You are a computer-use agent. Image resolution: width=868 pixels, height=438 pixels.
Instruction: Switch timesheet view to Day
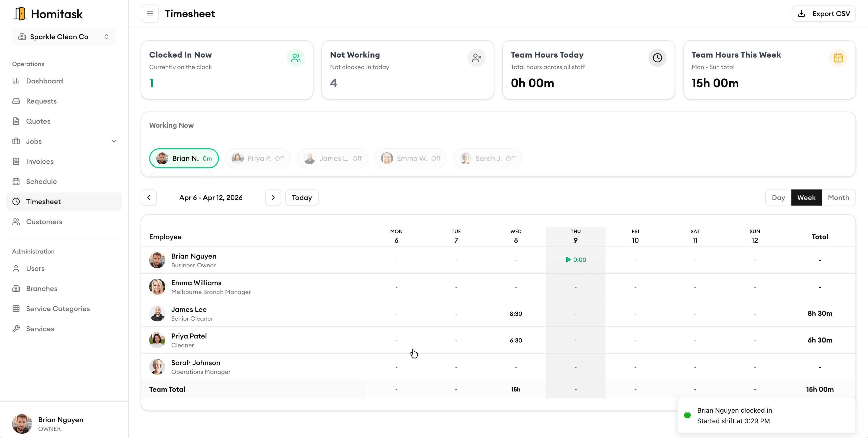click(778, 197)
